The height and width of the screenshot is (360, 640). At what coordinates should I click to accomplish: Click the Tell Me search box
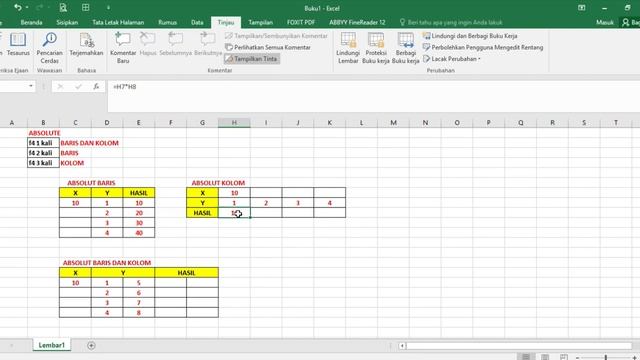tap(451, 22)
